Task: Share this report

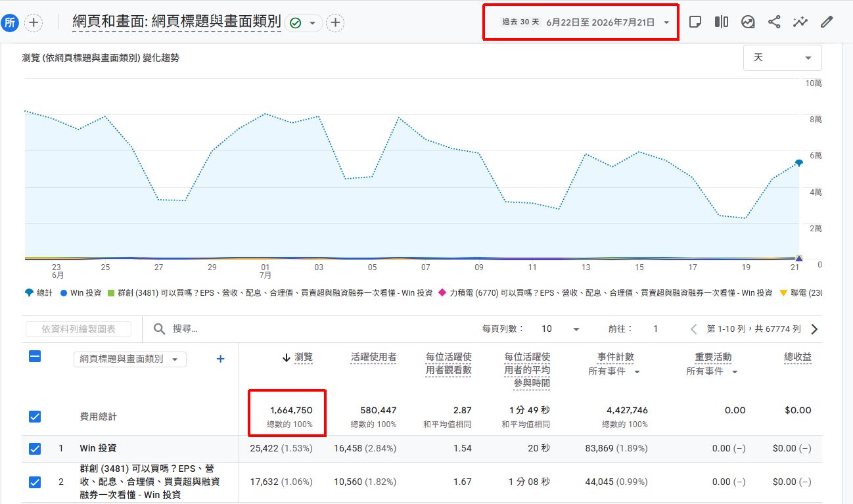Action: point(774,22)
